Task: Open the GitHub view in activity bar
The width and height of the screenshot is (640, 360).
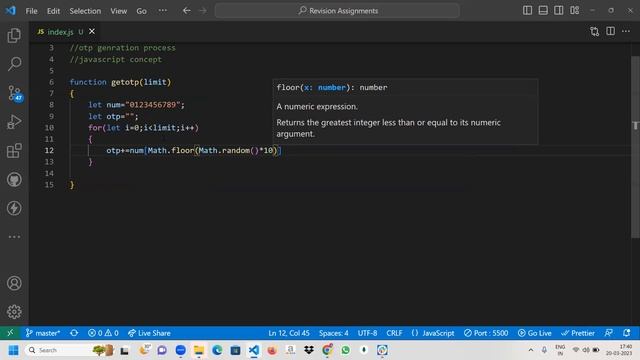Action: click(14, 180)
